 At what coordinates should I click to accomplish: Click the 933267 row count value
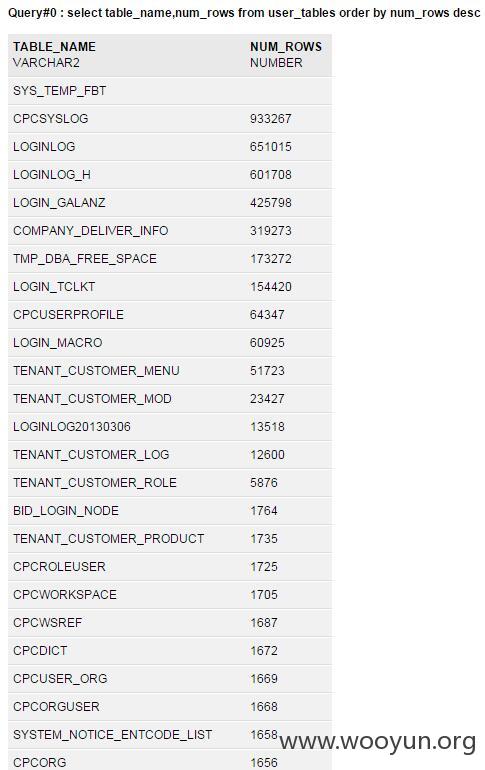coord(270,118)
